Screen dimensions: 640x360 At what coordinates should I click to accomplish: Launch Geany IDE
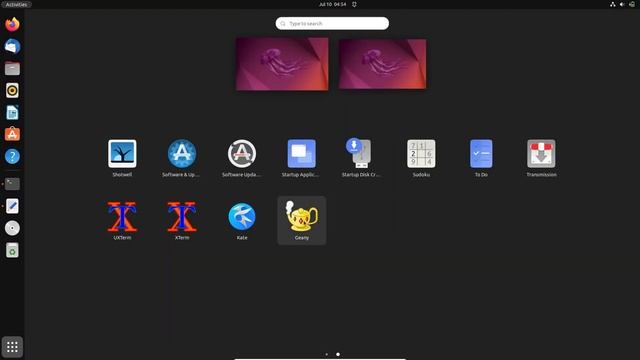[x=302, y=220]
